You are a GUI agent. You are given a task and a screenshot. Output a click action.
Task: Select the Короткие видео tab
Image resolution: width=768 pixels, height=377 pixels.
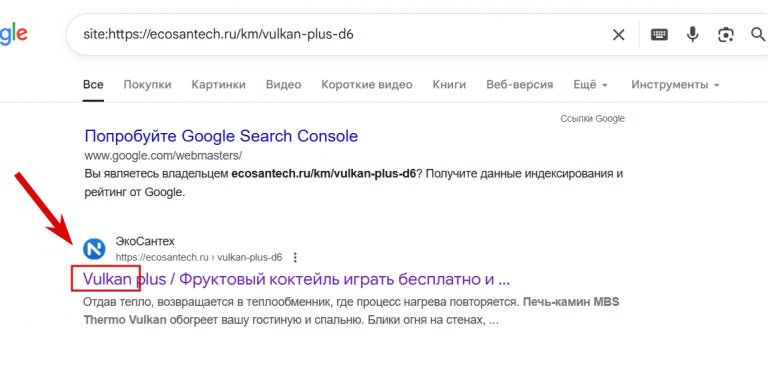tap(367, 85)
